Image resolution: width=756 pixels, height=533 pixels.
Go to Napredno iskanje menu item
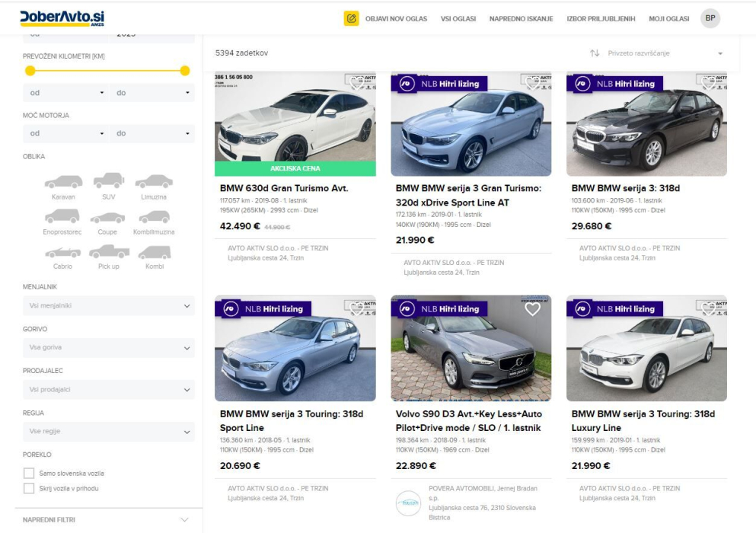pyautogui.click(x=521, y=18)
